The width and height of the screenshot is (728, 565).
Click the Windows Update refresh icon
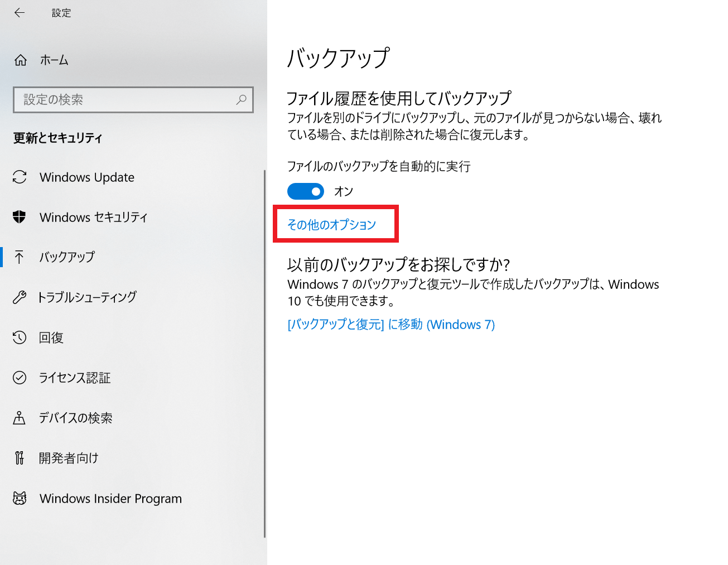(20, 177)
